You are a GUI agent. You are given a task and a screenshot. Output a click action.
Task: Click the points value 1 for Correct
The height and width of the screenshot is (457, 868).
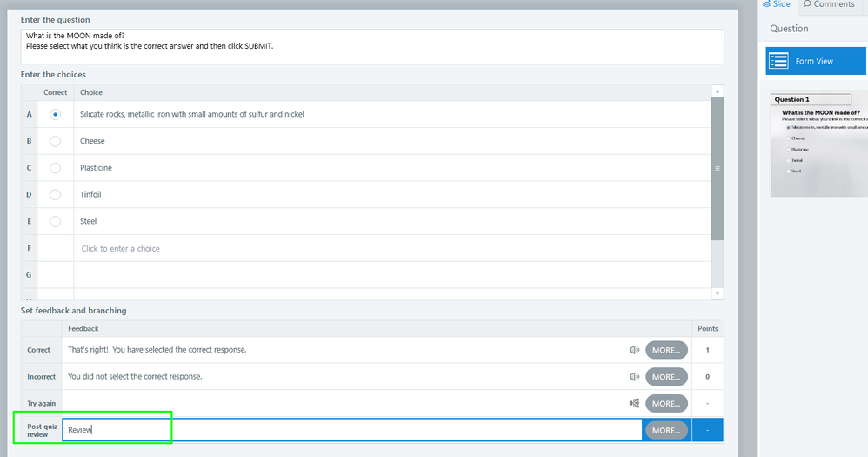pyautogui.click(x=707, y=350)
